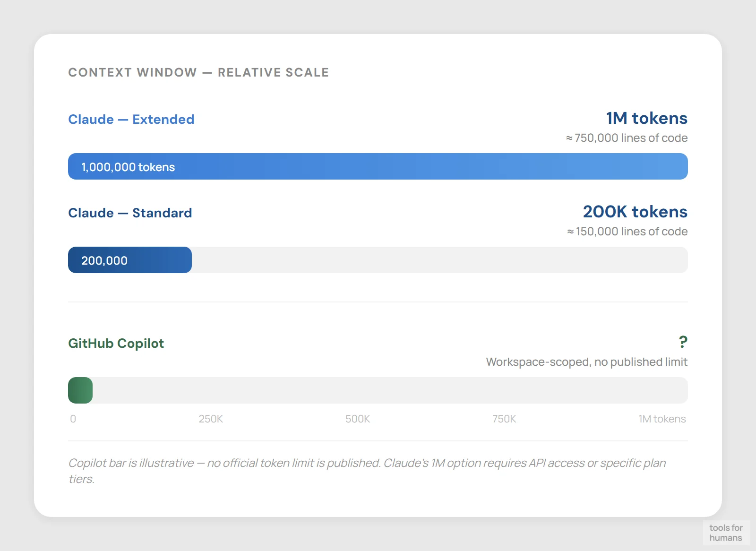756x551 pixels.
Task: Select the GitHub Copilot heading
Action: point(116,344)
